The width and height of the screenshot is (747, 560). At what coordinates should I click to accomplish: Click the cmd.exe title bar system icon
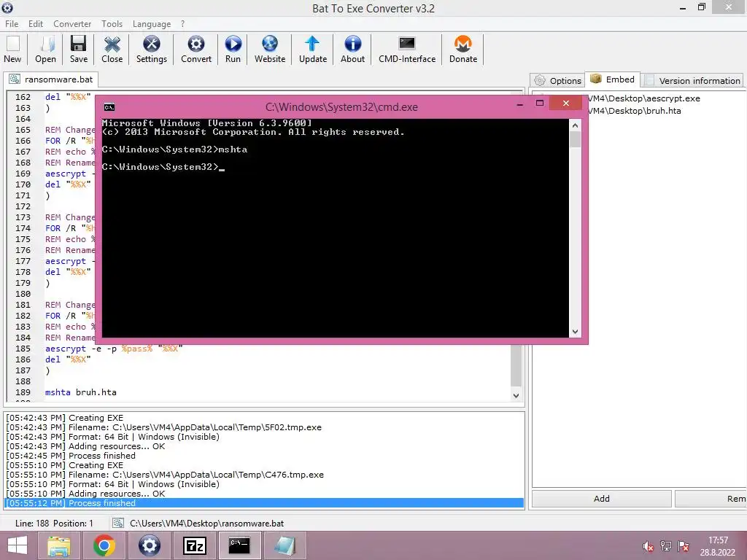[x=109, y=107]
